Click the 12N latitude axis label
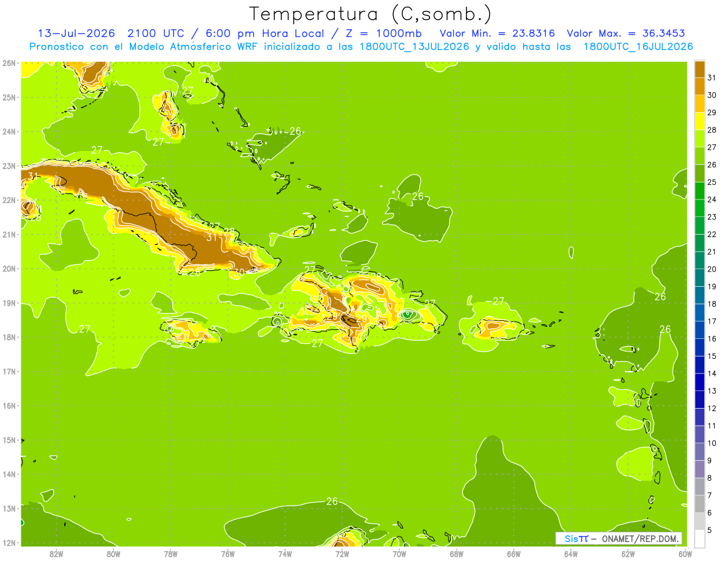 click(8, 543)
